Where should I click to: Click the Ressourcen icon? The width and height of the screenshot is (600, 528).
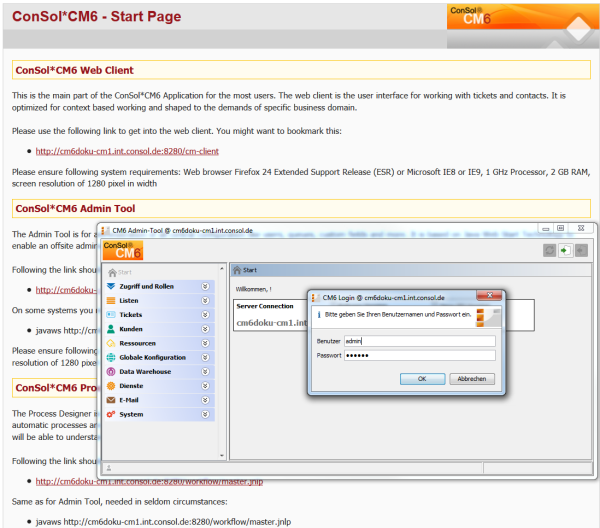pos(111,343)
